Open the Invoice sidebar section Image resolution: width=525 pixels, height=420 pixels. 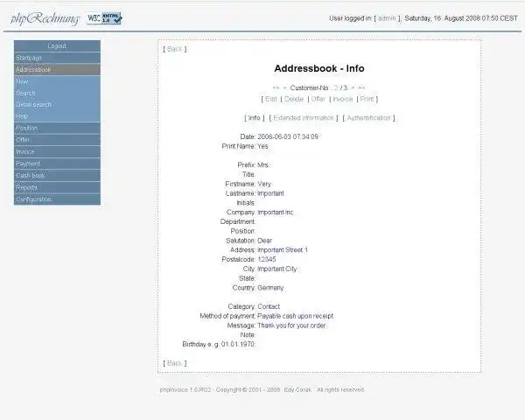(x=57, y=151)
